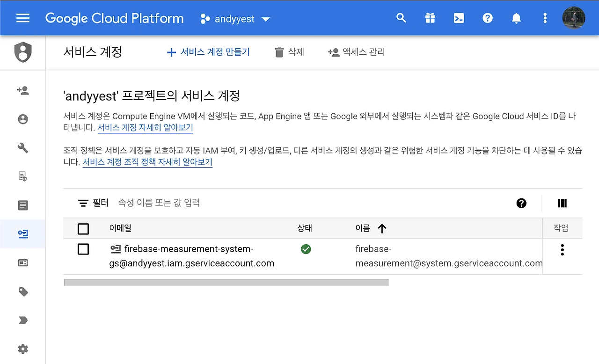Open the notifications bell
The height and width of the screenshot is (364, 599).
click(516, 18)
